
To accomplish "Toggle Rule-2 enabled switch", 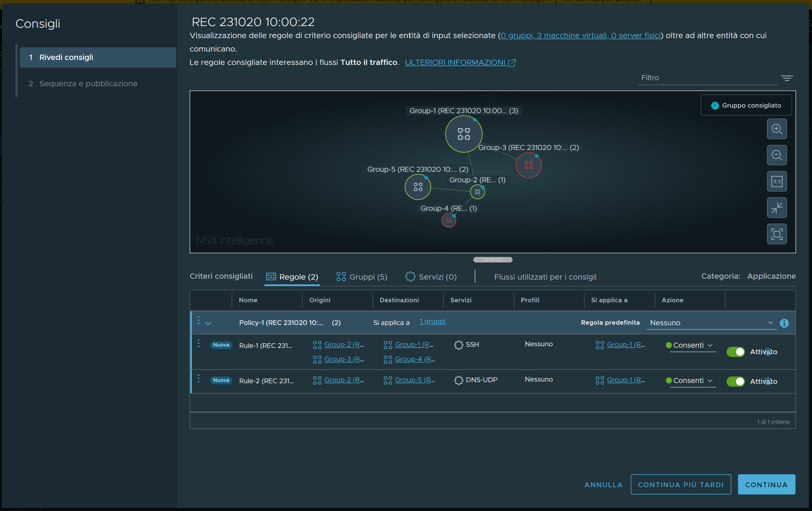I will pos(736,382).
